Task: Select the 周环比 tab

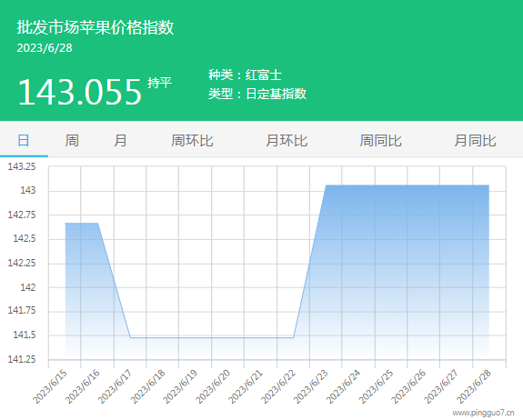Action: [x=192, y=140]
